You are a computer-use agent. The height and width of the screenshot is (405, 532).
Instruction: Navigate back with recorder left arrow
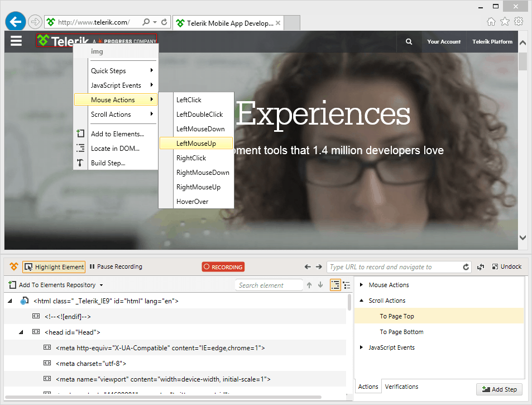click(308, 267)
